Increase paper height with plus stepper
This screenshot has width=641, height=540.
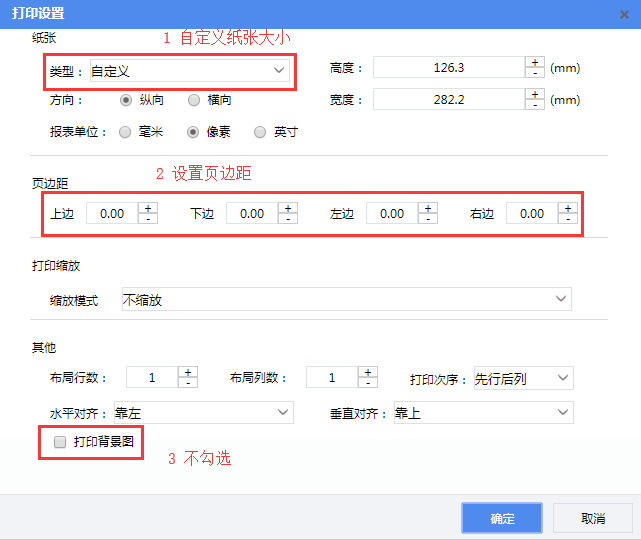[535, 62]
